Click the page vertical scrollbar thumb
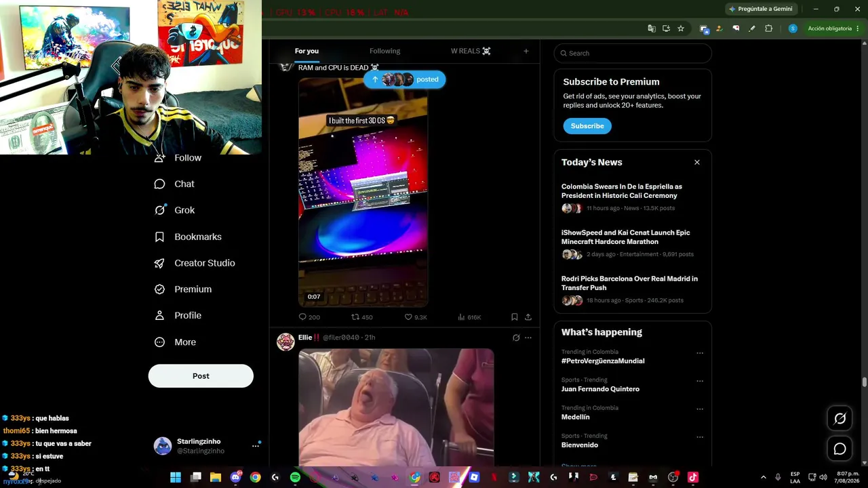This screenshot has height=488, width=868. 864,382
